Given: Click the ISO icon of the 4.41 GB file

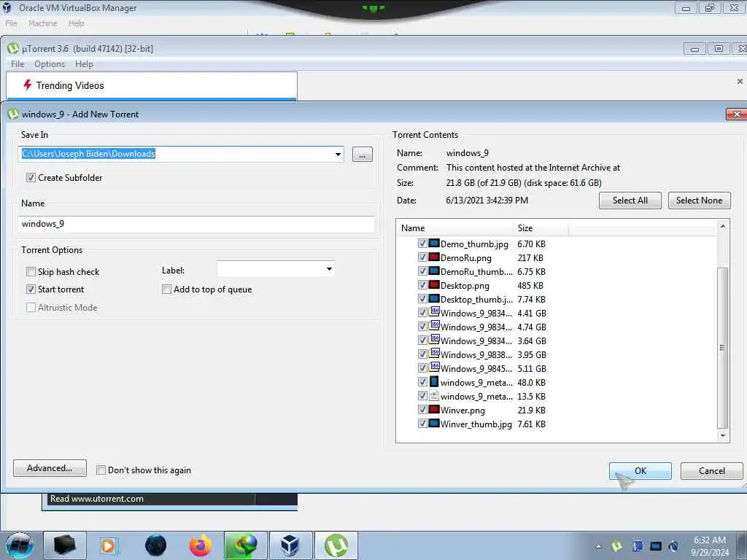Looking at the screenshot, I should click(434, 312).
